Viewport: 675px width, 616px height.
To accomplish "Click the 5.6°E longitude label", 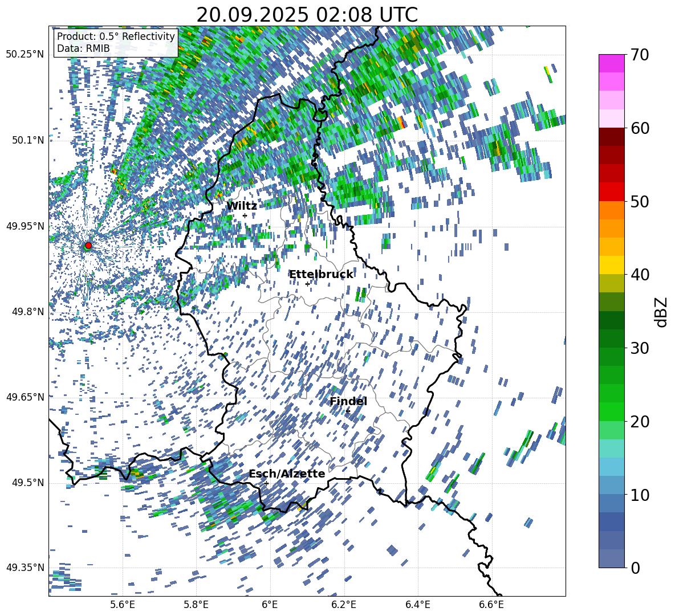I will coord(122,605).
